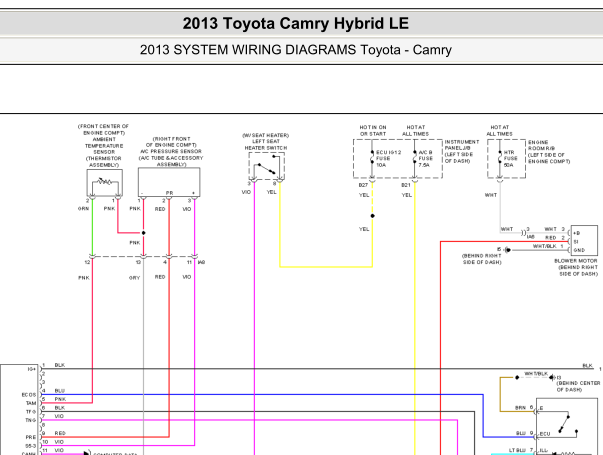The height and width of the screenshot is (455, 603).
Task: Click the splice dot on the dashed yellow wire
Action: pyautogui.click(x=372, y=216)
